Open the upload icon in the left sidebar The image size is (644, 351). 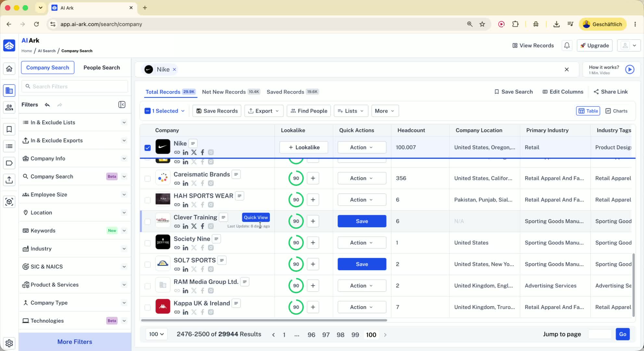(9, 180)
